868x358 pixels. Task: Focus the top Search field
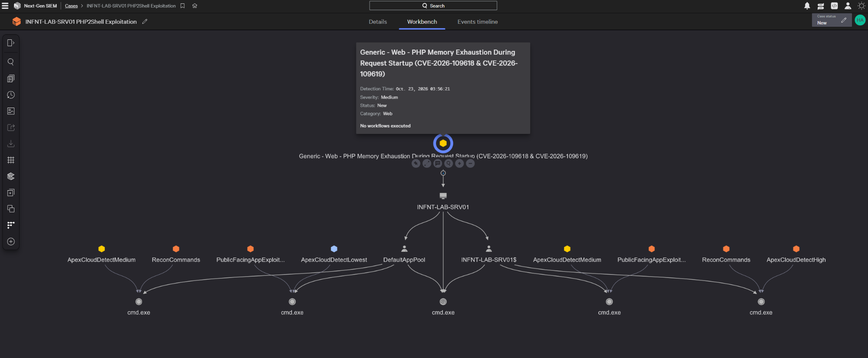click(x=433, y=6)
